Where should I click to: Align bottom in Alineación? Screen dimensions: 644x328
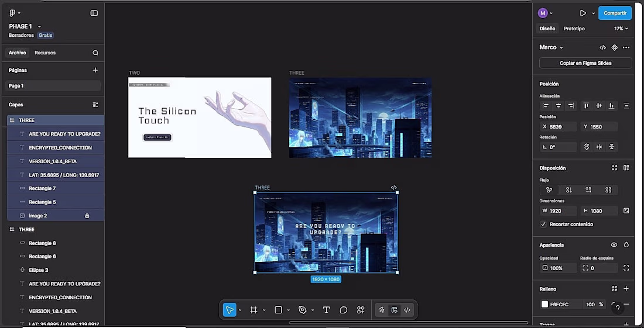pos(612,106)
